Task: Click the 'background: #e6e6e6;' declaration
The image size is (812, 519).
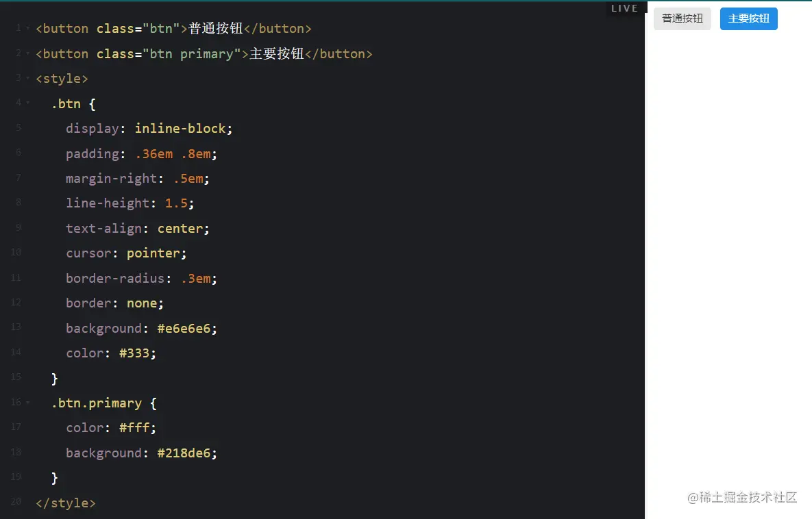Action: coord(141,328)
